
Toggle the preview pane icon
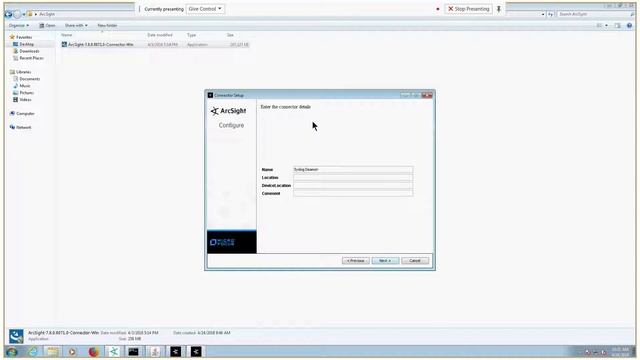pyautogui.click(x=617, y=25)
